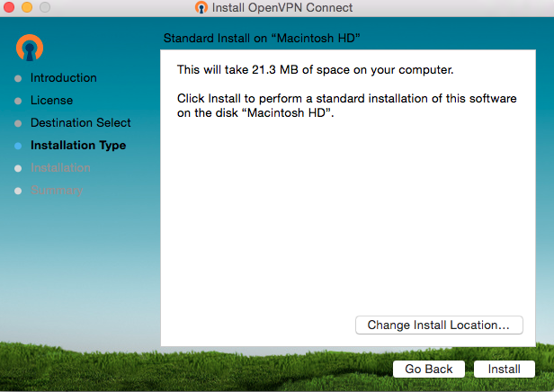Image resolution: width=554 pixels, height=392 pixels.
Task: Select the Installation Type step
Action: pos(78,145)
